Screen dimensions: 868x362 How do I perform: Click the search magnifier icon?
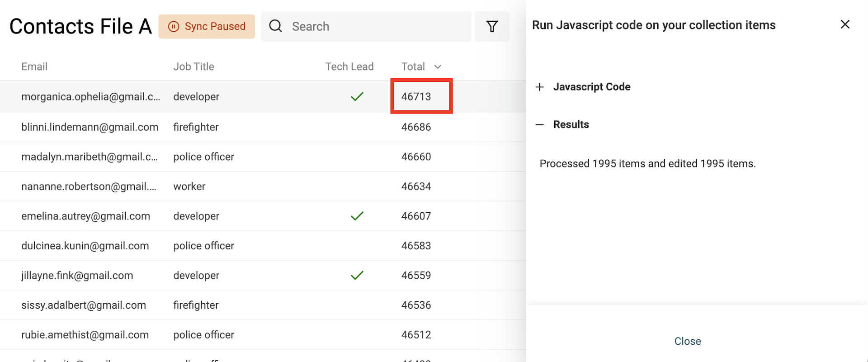click(275, 26)
